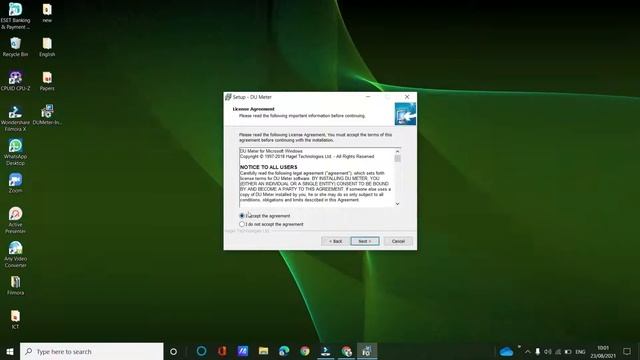Open the clock and date flyout

pyautogui.click(x=603, y=351)
